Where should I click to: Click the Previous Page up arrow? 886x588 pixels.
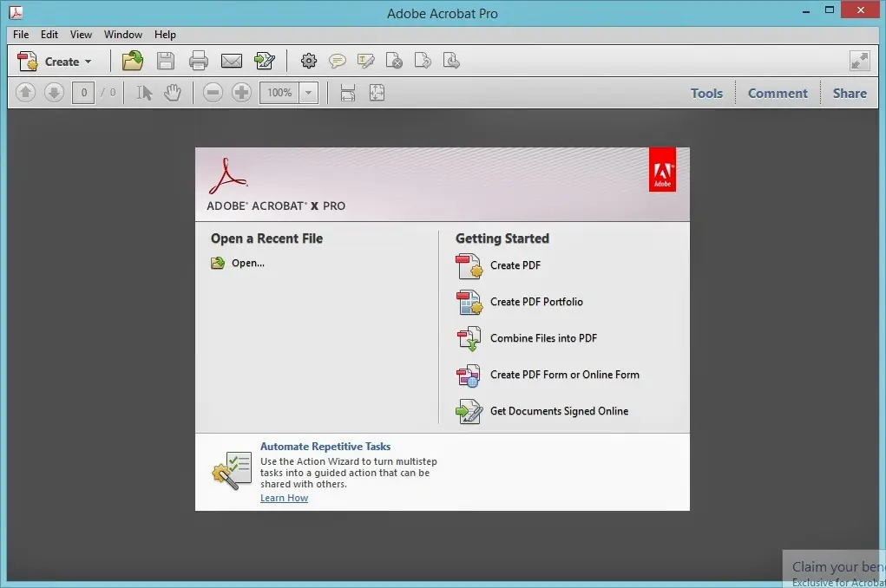tap(25, 93)
